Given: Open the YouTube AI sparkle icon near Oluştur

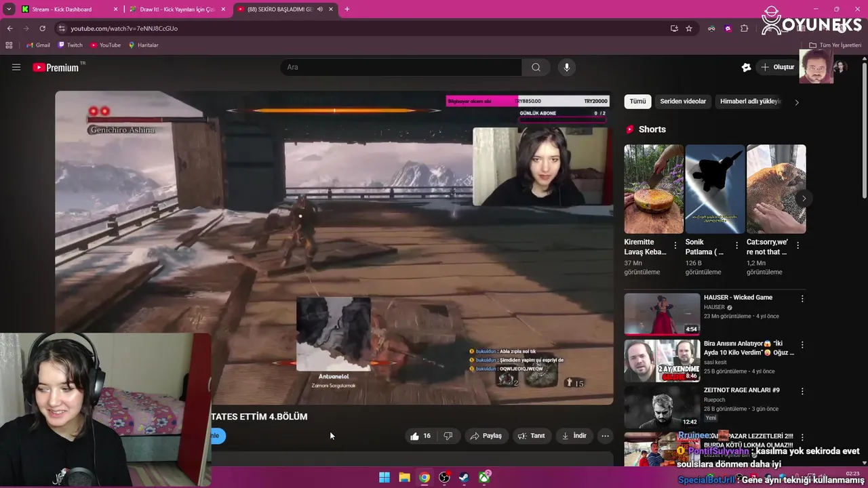Looking at the screenshot, I should pos(746,67).
